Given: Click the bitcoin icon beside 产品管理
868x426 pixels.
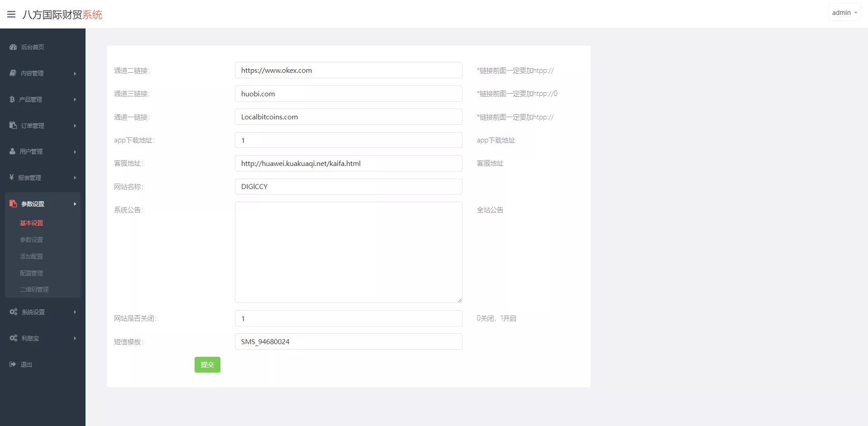Looking at the screenshot, I should tap(12, 99).
